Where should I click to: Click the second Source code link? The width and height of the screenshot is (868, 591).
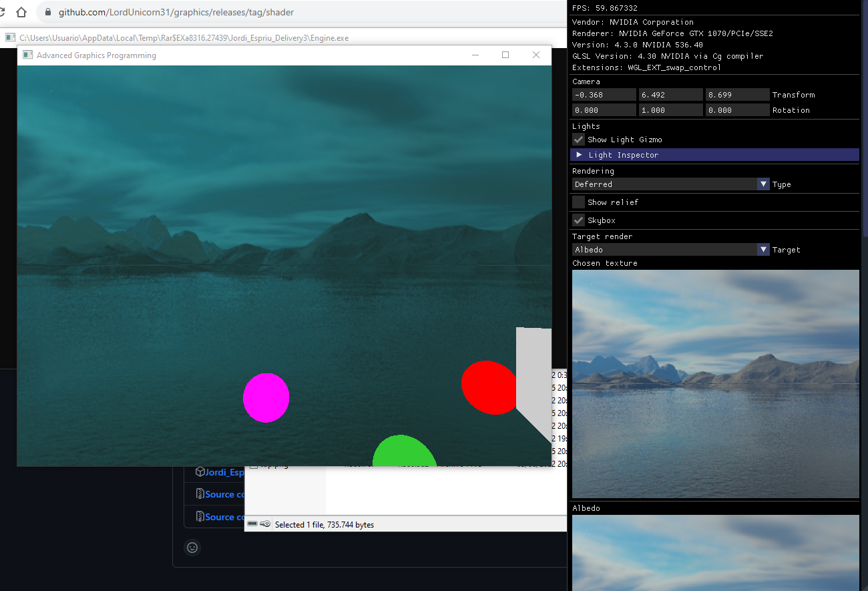224,517
